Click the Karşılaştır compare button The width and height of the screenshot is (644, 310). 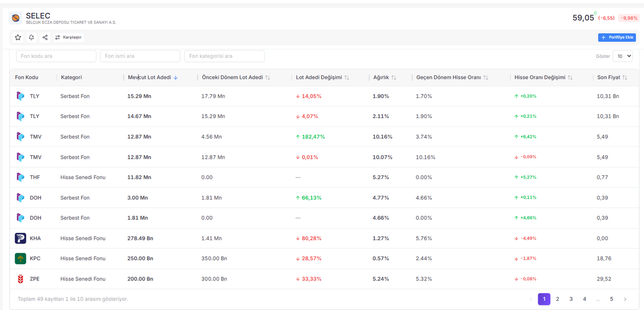[x=69, y=38]
